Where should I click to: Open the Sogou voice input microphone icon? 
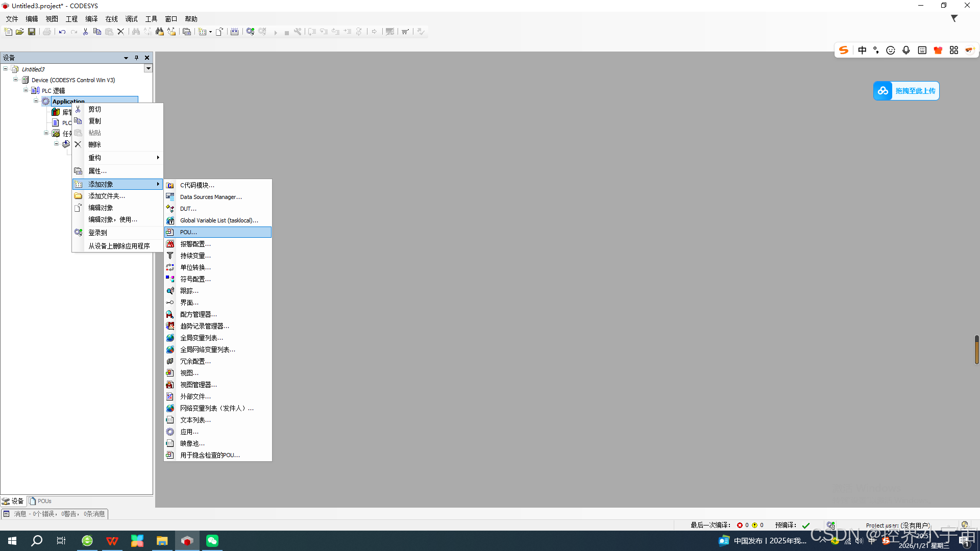tap(906, 50)
